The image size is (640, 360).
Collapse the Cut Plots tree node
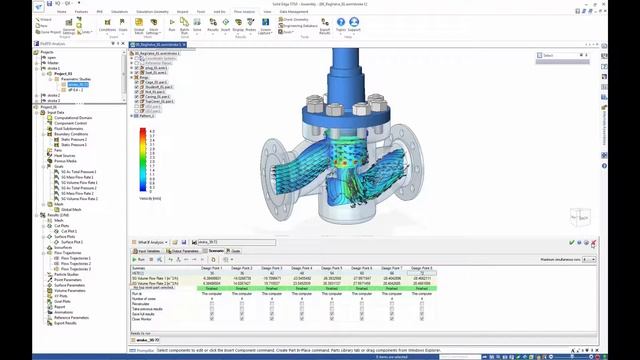(44, 226)
